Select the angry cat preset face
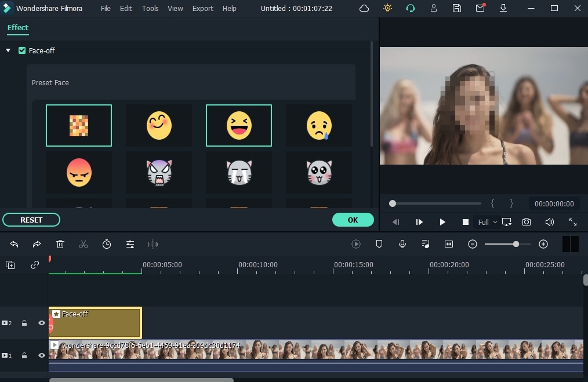 (x=159, y=172)
